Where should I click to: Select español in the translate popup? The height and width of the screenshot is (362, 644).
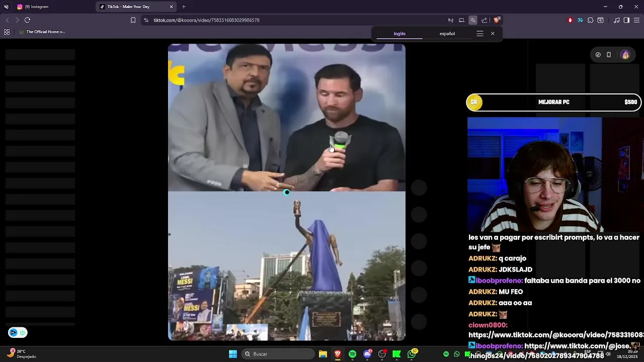(447, 34)
